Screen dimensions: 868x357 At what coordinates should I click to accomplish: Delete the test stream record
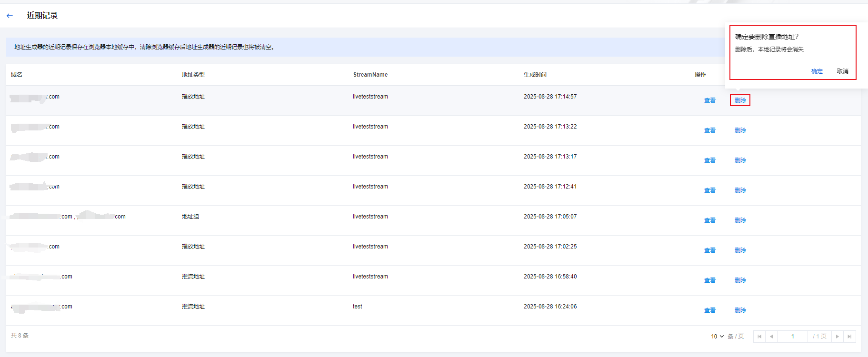[x=740, y=310]
